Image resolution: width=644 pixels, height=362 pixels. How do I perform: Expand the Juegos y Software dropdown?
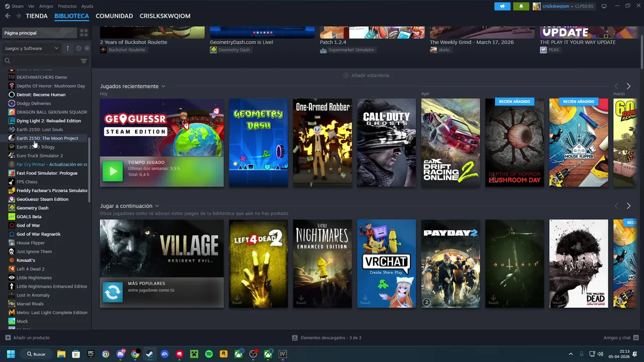[32, 48]
